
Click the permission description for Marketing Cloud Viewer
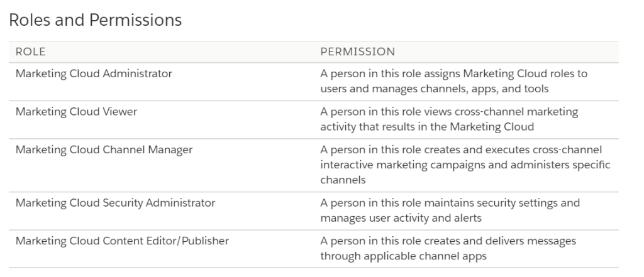point(449,119)
